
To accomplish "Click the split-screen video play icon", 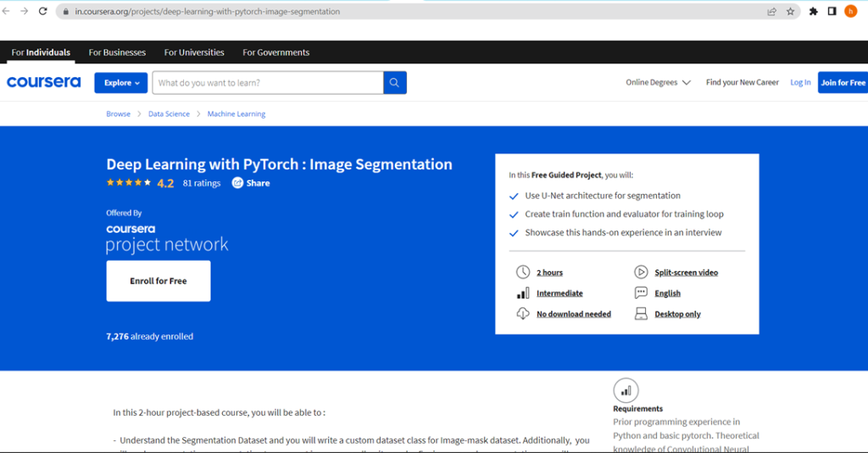I will point(641,272).
